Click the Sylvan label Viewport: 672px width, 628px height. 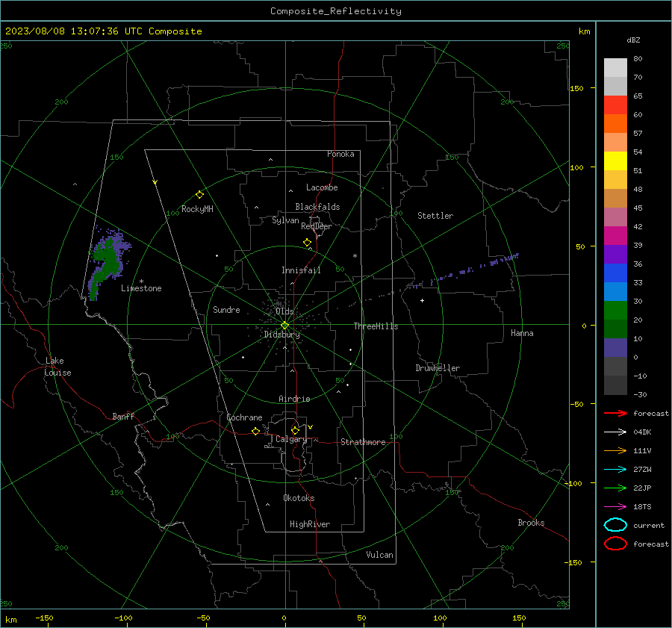(285, 220)
